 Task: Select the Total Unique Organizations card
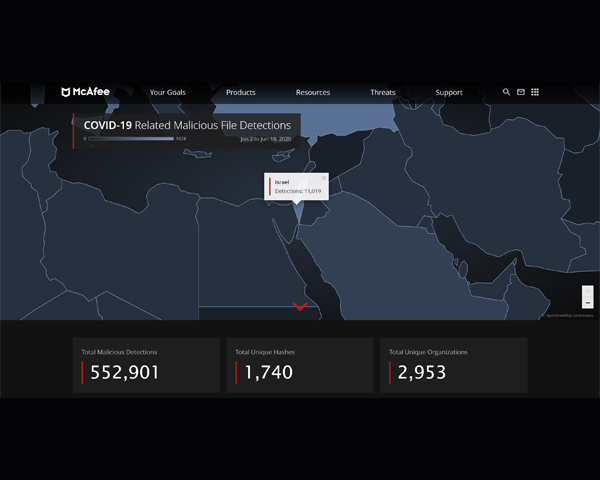click(453, 364)
